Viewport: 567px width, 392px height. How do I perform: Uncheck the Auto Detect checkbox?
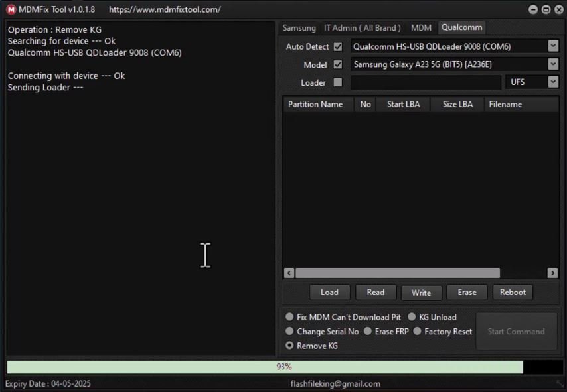[x=338, y=47]
